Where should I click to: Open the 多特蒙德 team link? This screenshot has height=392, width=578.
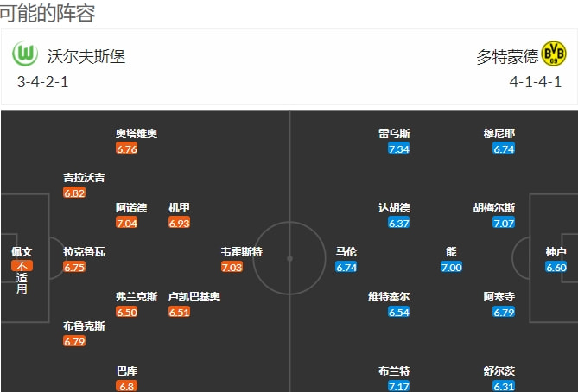(507, 57)
